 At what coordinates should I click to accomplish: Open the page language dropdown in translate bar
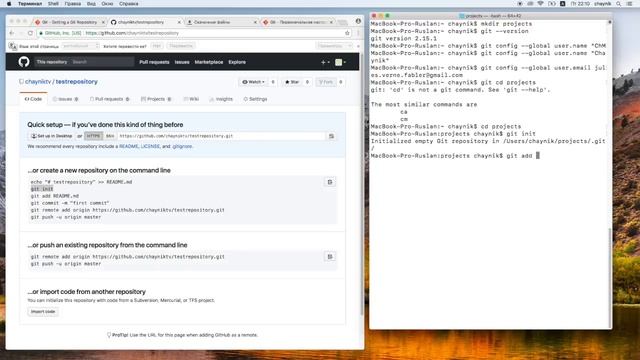(80, 46)
